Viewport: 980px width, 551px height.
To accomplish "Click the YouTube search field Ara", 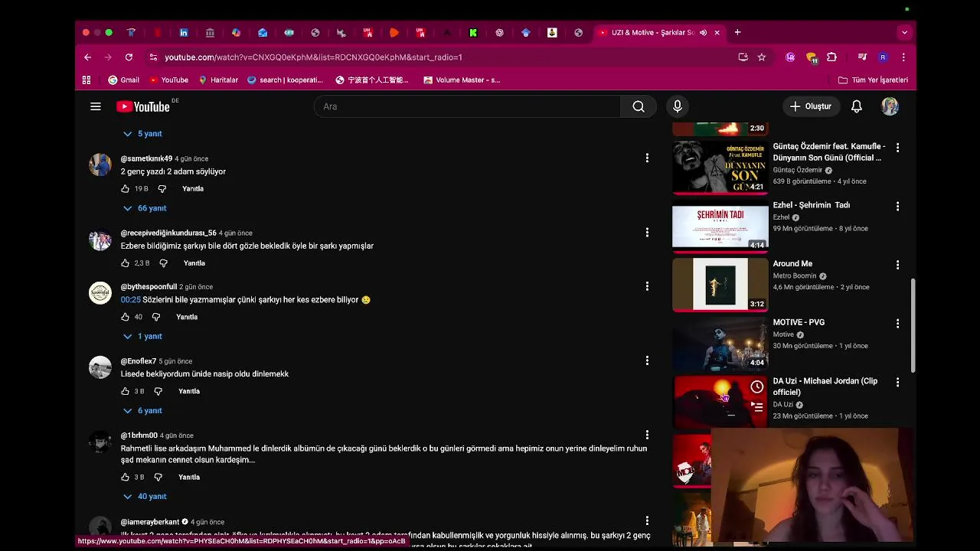I will click(x=467, y=106).
